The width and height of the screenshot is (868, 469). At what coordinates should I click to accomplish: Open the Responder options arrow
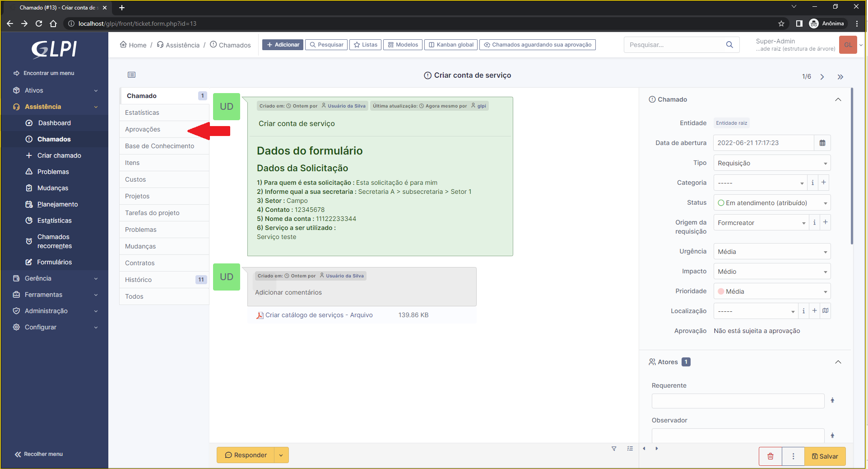click(282, 455)
